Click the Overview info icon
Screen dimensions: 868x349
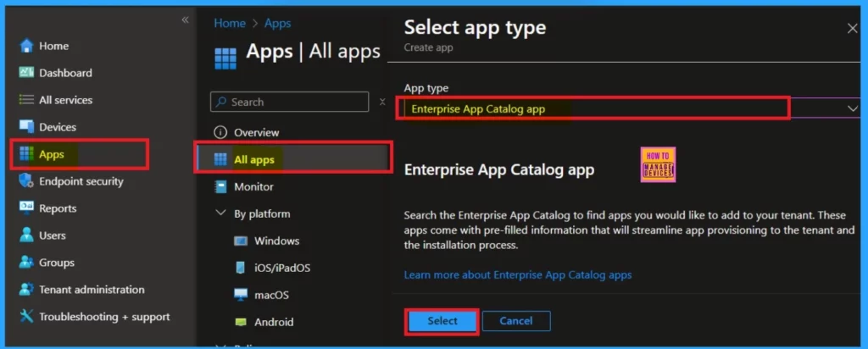pyautogui.click(x=220, y=132)
